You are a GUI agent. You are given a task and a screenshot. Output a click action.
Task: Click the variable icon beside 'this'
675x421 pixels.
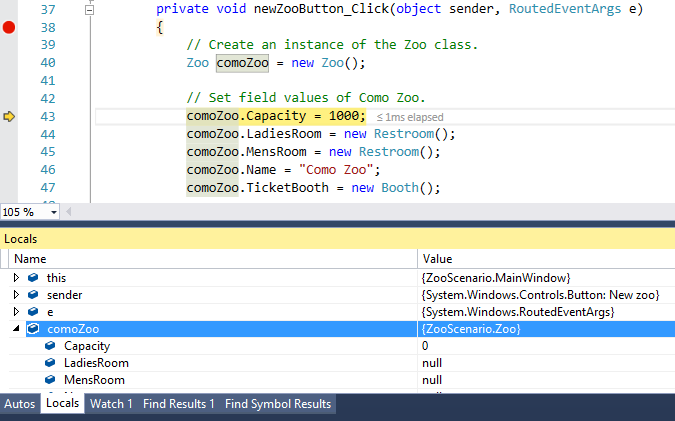point(33,277)
